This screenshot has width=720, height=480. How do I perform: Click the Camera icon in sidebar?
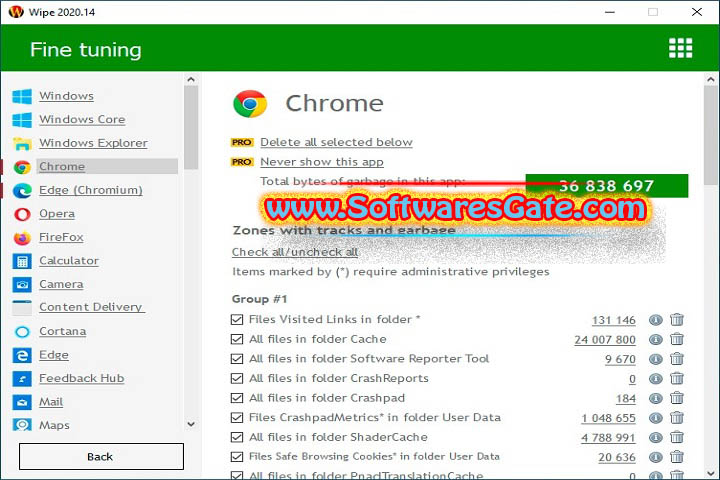point(22,284)
